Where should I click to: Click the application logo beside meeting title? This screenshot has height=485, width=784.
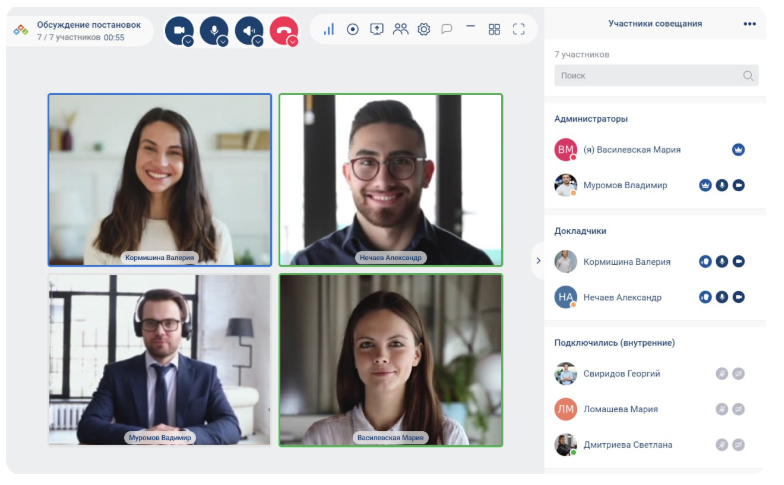(21, 30)
